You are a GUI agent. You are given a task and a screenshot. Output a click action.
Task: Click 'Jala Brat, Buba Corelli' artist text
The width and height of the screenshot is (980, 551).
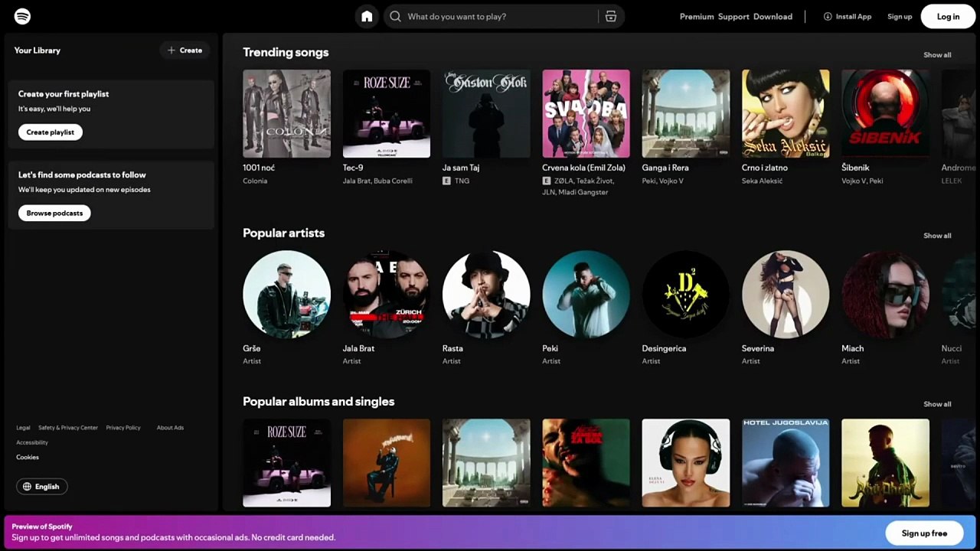pyautogui.click(x=377, y=181)
